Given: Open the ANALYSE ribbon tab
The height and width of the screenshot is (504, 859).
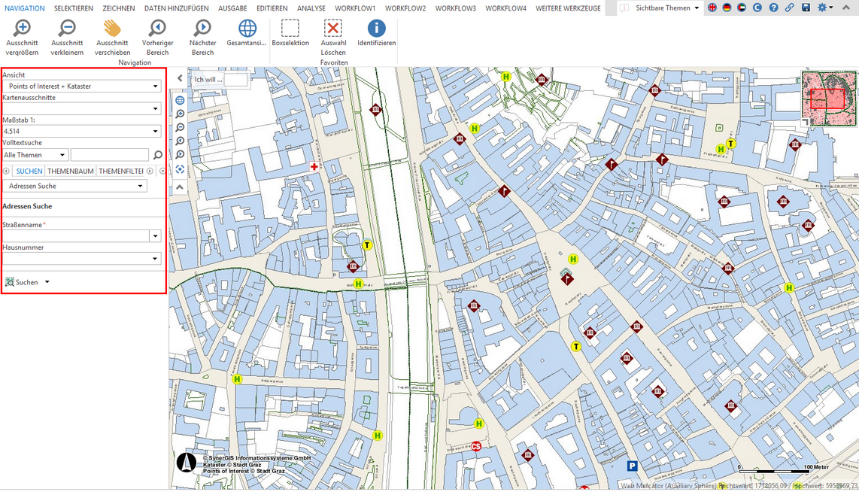Looking at the screenshot, I should tap(311, 8).
